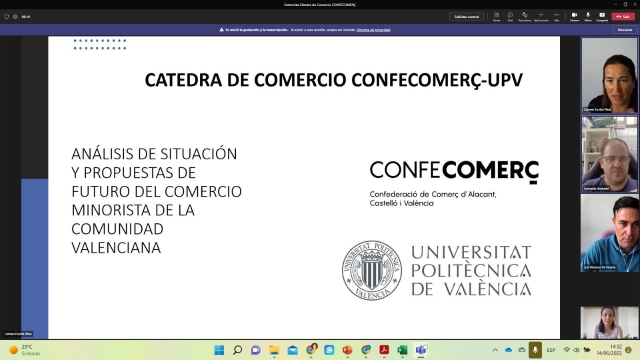Select the blue-shirt participant video thumbnail
Viewport: 640px width, 360px height.
point(609,233)
